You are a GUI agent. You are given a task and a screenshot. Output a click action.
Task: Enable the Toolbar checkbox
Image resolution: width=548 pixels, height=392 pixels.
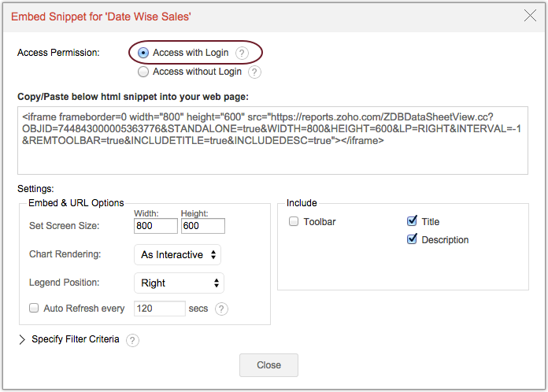(x=294, y=222)
